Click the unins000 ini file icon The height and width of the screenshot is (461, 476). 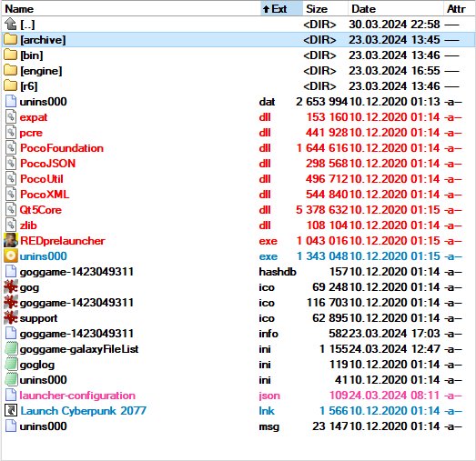pyautogui.click(x=11, y=380)
